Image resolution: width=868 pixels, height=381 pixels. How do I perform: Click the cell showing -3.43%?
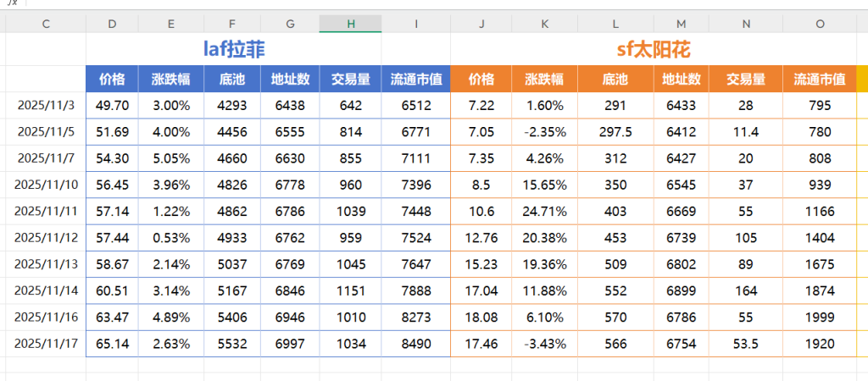pos(545,344)
